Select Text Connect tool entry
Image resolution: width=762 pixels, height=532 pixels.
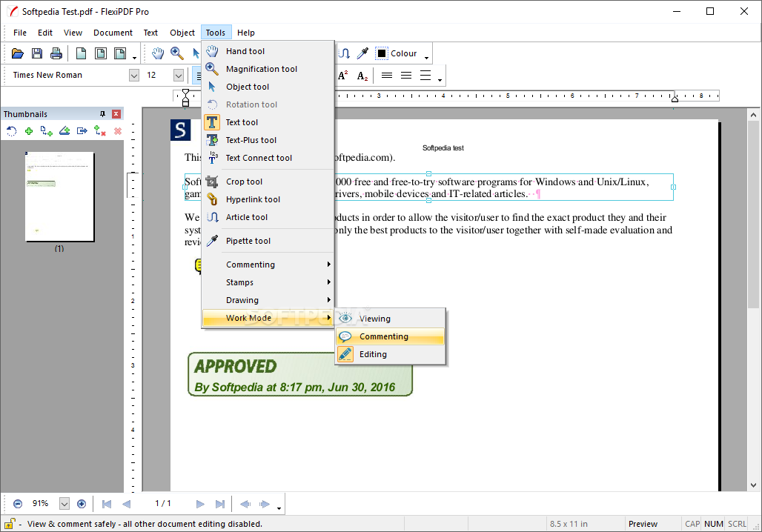[x=268, y=158]
